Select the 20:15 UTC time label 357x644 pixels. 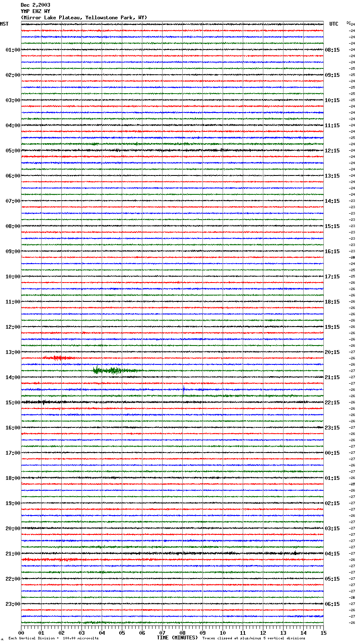(332, 352)
